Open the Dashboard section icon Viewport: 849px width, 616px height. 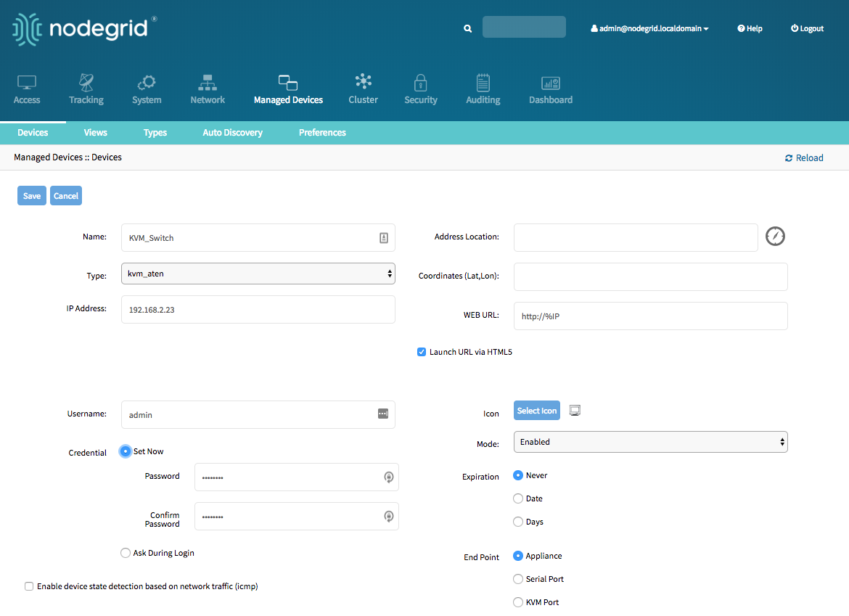pos(551,83)
